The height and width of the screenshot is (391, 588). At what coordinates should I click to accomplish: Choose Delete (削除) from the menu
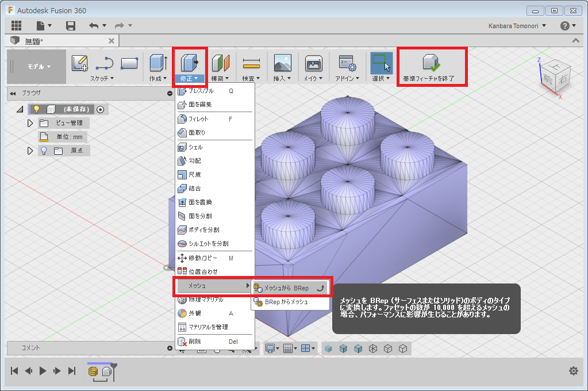215,342
